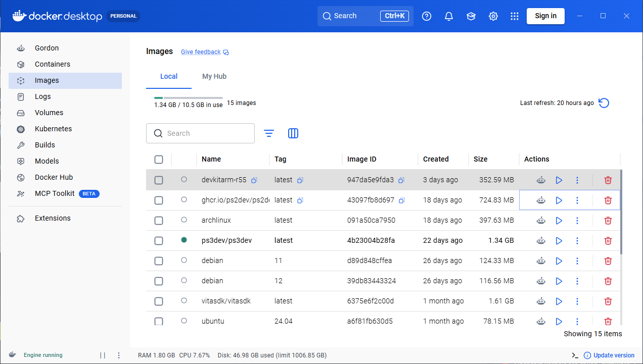Delete the debian 12 image
This screenshot has width=643, height=364.
[x=608, y=281]
